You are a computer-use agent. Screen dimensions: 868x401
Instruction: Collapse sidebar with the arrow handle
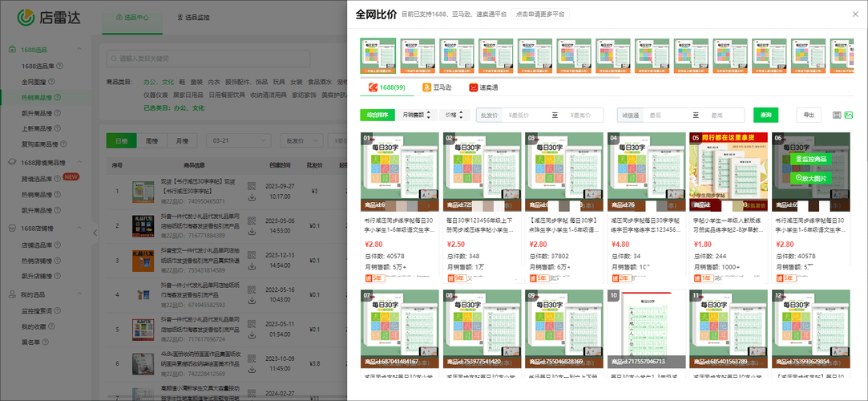(x=95, y=233)
